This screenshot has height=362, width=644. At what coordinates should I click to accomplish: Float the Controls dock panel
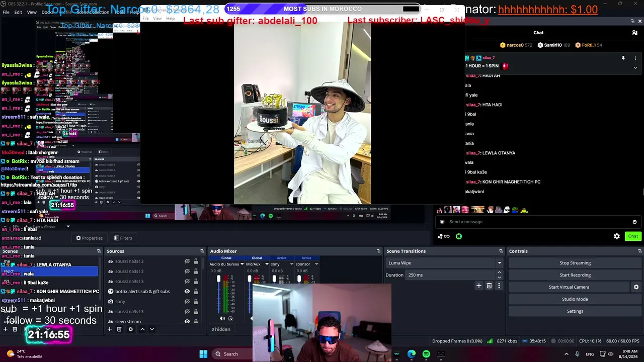click(x=640, y=251)
